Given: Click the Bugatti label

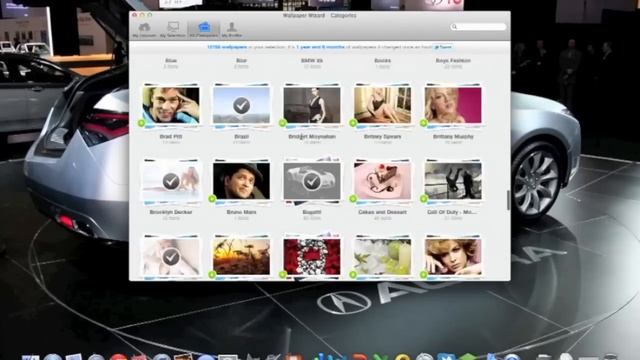Looking at the screenshot, I should coord(312,212).
